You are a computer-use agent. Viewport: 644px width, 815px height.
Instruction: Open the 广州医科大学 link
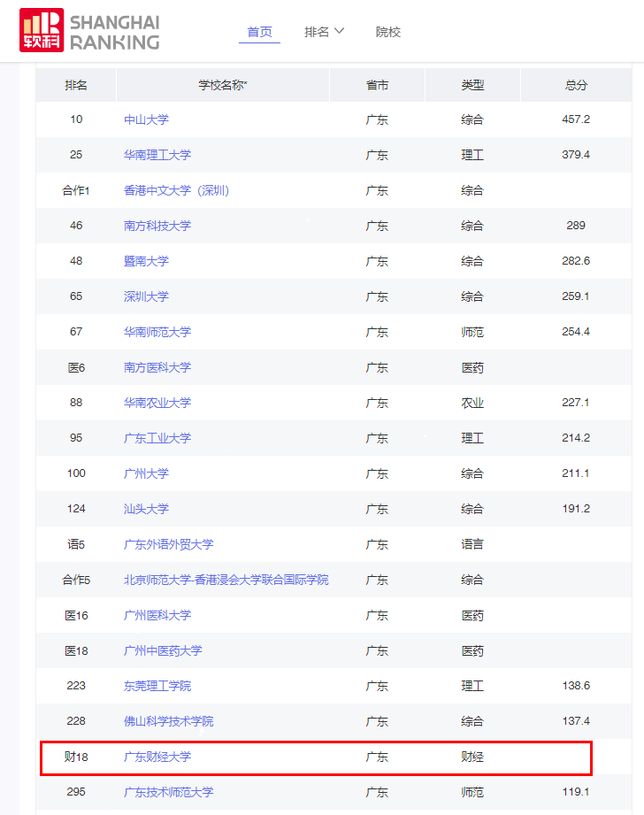click(157, 615)
